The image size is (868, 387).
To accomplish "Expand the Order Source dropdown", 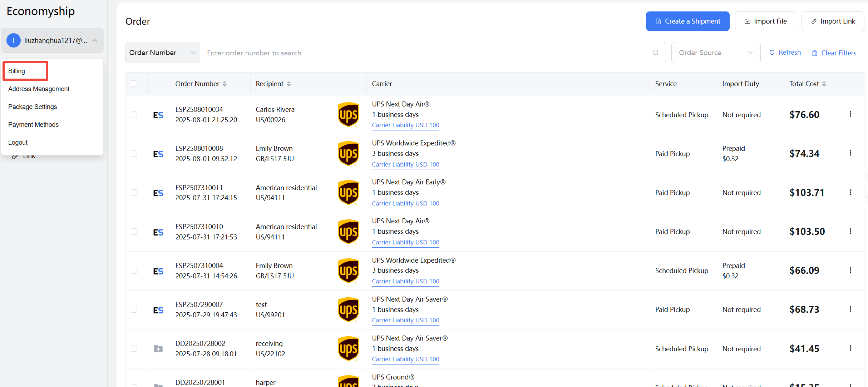I will (716, 53).
